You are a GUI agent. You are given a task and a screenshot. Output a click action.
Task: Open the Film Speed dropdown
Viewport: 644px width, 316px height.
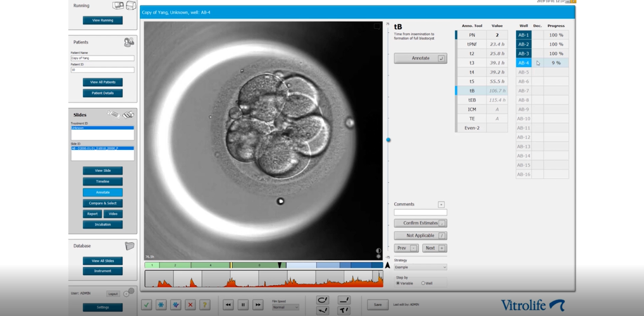pyautogui.click(x=285, y=307)
